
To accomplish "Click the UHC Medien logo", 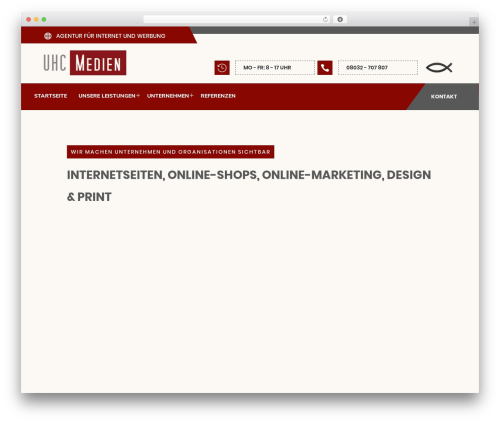I will pos(85,63).
